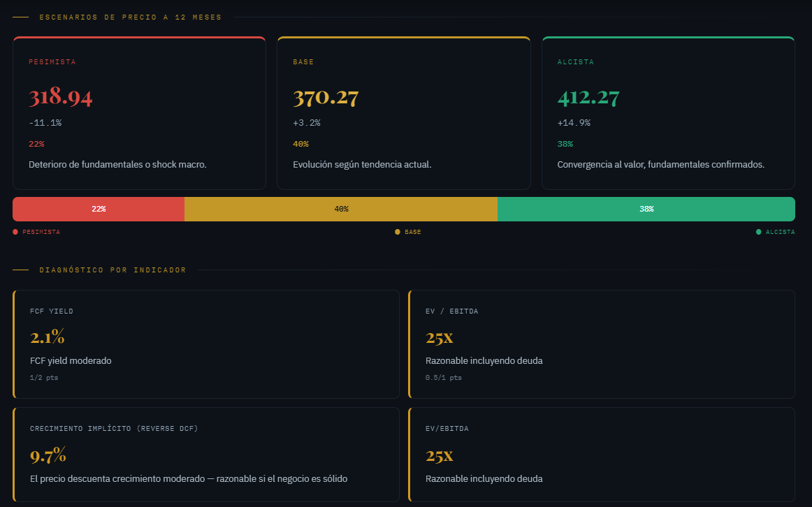Click the green Alcista legend dot
Screen dimensions: 812x507
tap(759, 232)
